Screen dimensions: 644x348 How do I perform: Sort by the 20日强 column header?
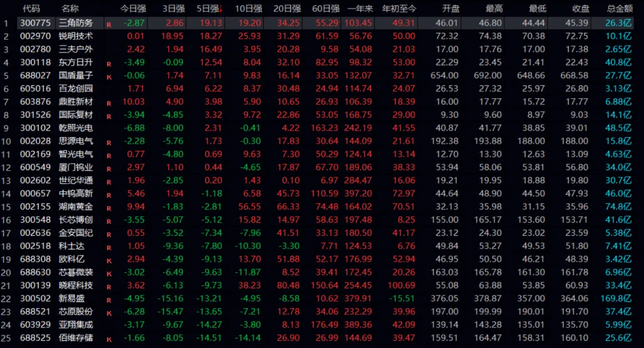pos(287,8)
